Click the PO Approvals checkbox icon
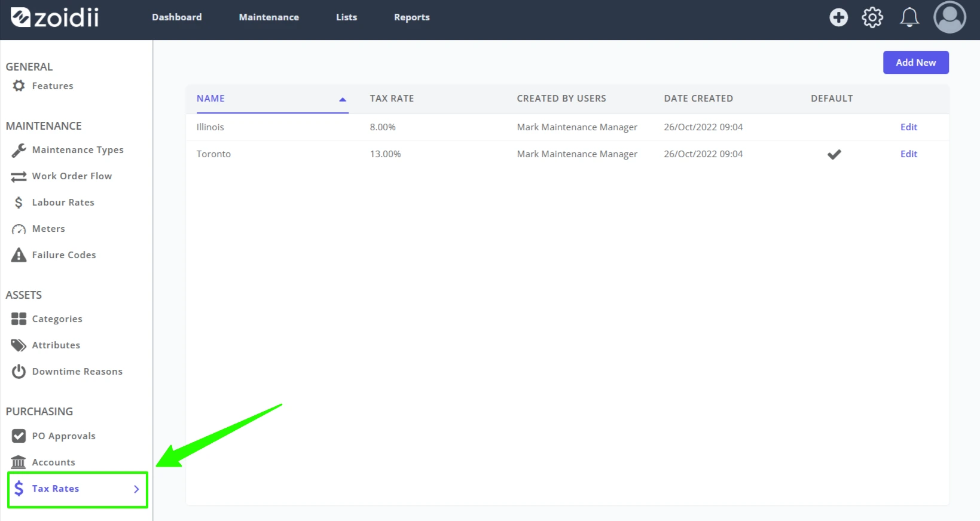The width and height of the screenshot is (980, 521). point(19,436)
